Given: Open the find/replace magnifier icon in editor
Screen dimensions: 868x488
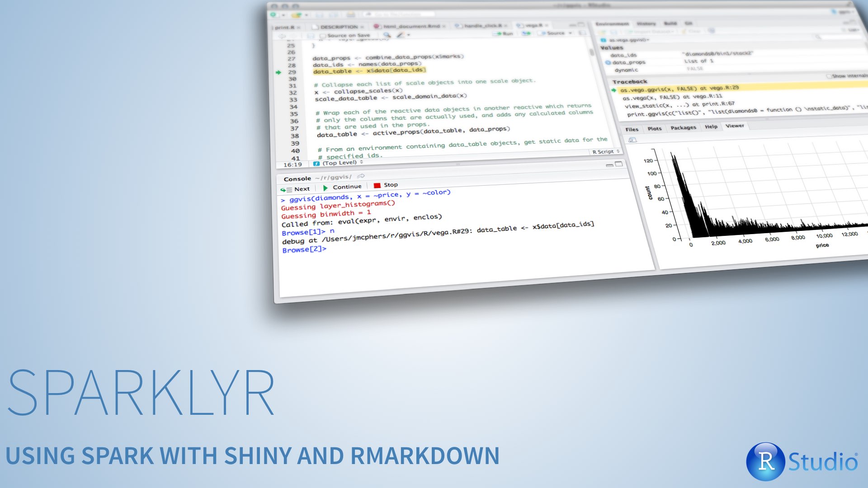Looking at the screenshot, I should click(x=387, y=35).
